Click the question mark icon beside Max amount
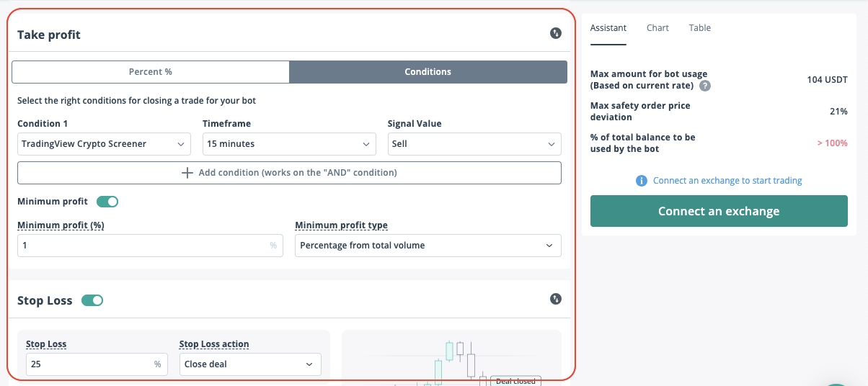868x386 pixels. click(x=705, y=86)
